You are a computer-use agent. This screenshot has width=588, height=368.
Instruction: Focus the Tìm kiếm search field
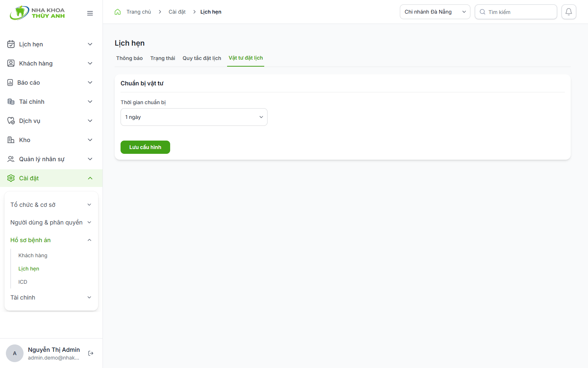[516, 12]
